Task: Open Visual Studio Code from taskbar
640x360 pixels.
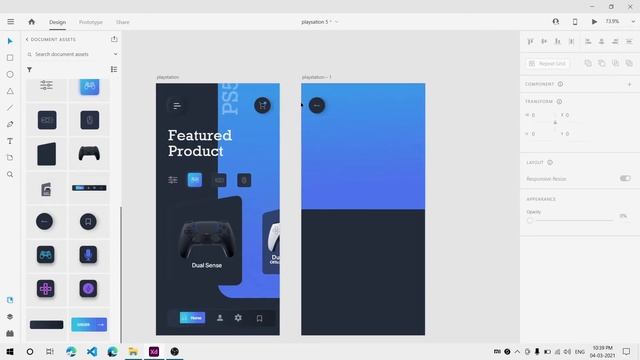Action: (92, 351)
